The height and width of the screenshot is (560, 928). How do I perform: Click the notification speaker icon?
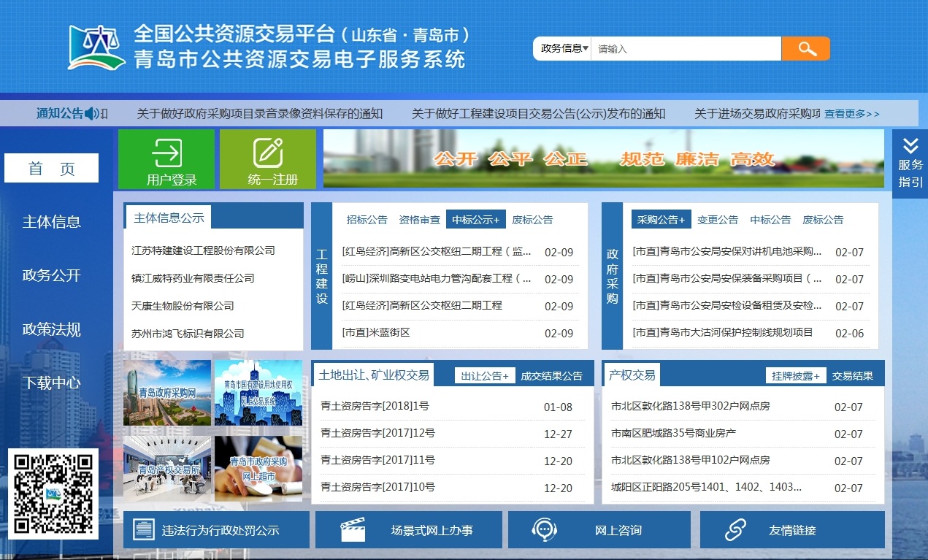92,114
